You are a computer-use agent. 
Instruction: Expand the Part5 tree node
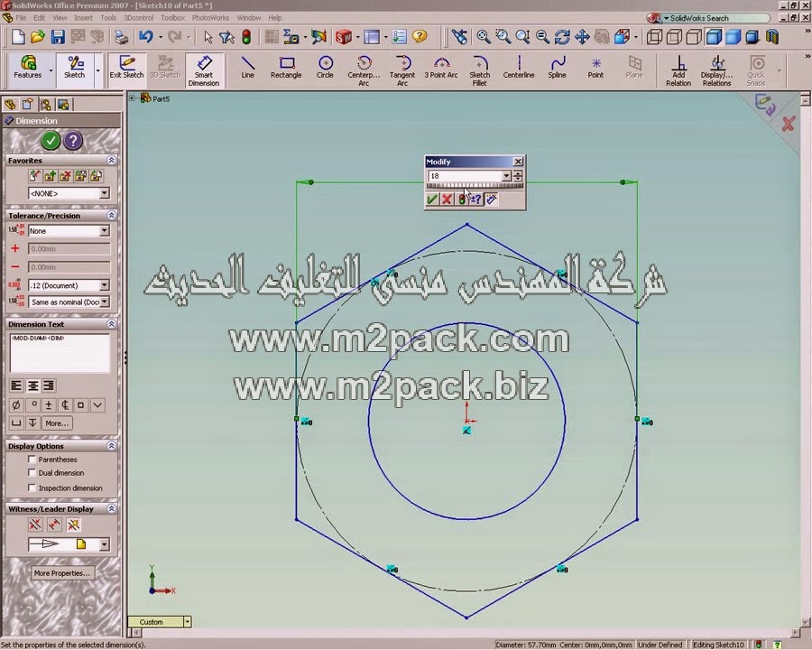click(x=132, y=98)
